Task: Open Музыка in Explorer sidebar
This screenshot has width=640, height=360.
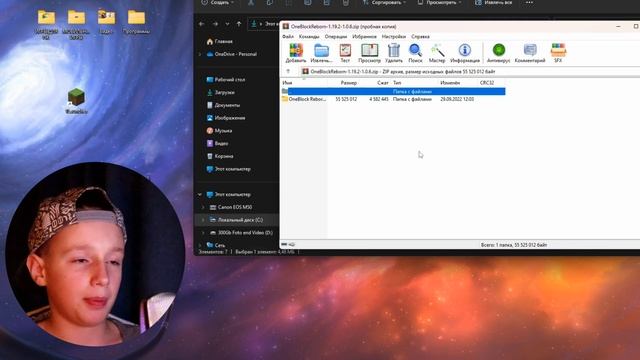Action: 219,131
